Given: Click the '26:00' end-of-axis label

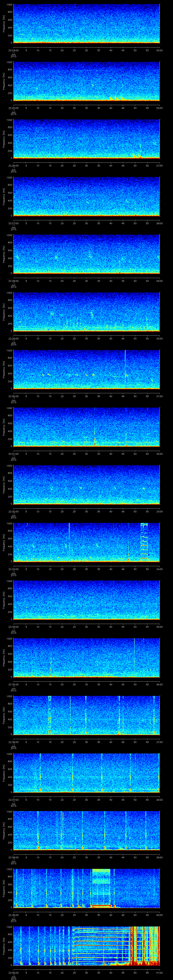Looking at the screenshot, I should [x=160, y=108].
